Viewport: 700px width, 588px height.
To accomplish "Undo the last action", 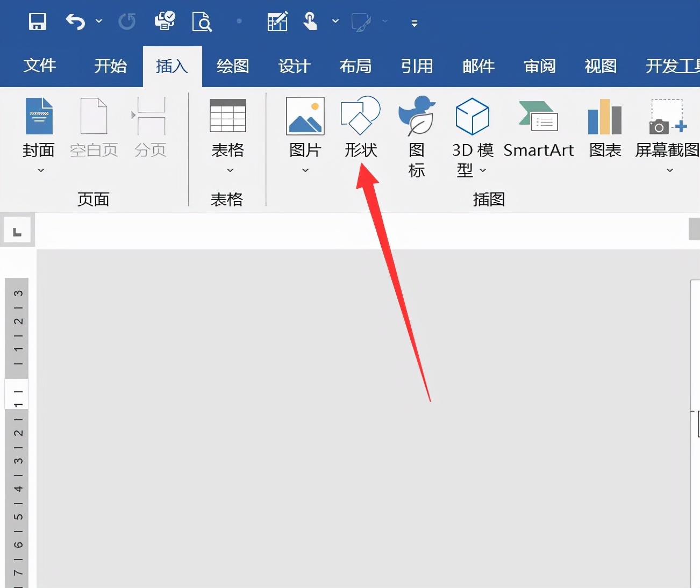I will (x=74, y=21).
